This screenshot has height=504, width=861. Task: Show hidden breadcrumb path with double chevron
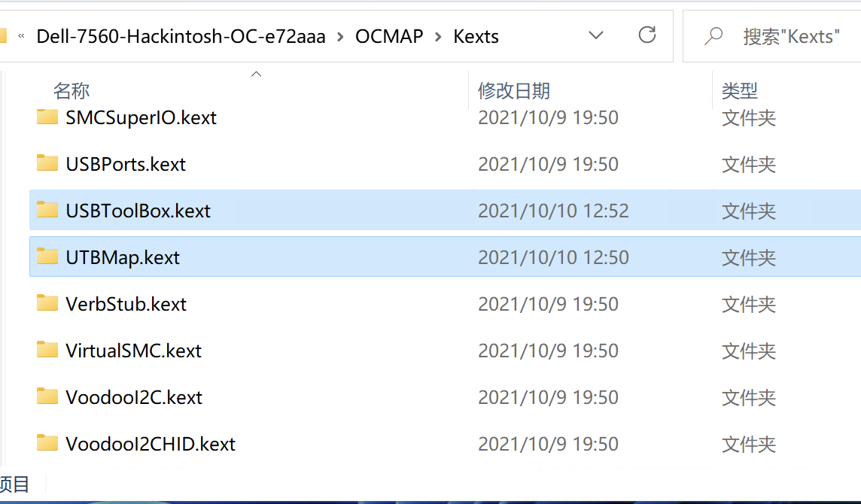click(22, 36)
